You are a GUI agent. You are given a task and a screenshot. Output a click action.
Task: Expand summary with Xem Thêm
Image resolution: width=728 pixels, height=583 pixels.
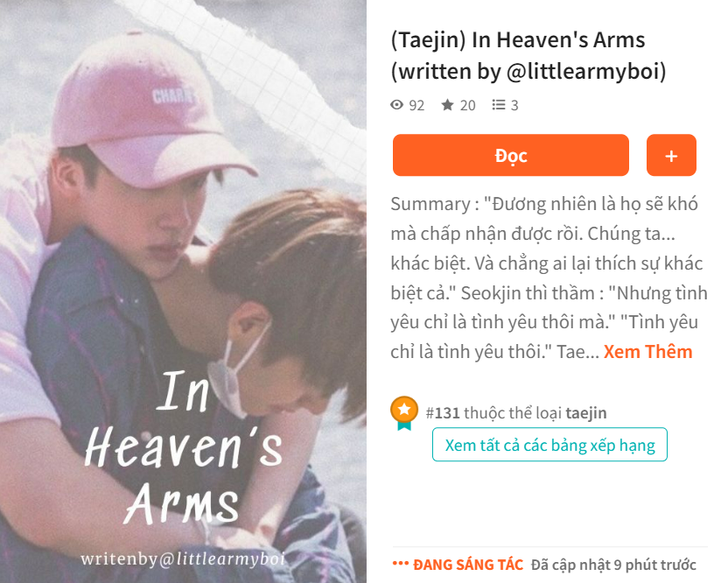point(647,352)
